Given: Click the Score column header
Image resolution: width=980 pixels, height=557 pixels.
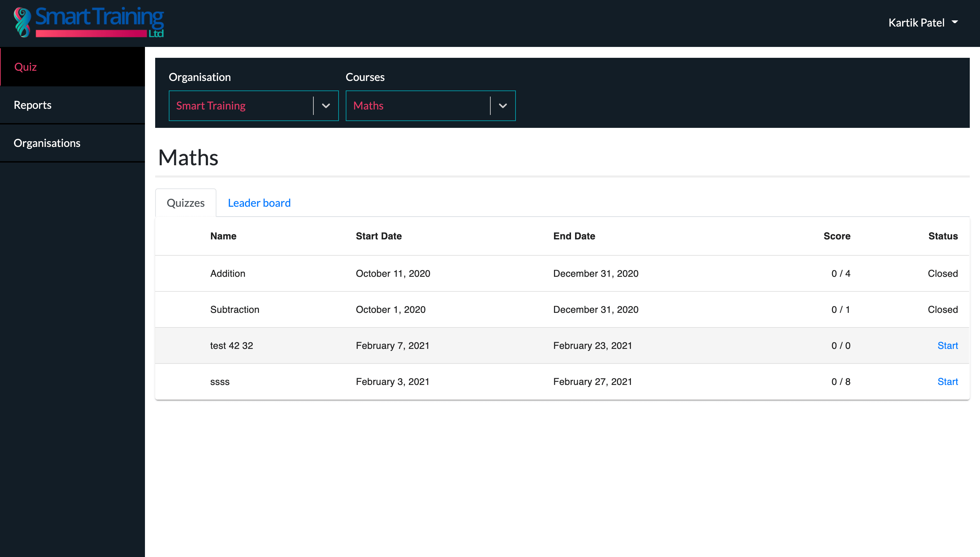Looking at the screenshot, I should 837,236.
